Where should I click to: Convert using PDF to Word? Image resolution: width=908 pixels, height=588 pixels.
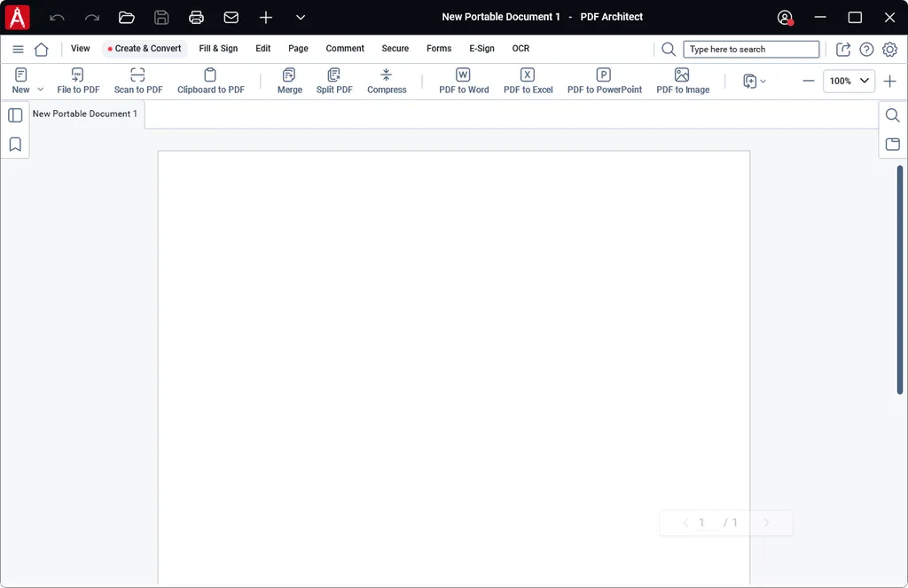[x=464, y=81]
